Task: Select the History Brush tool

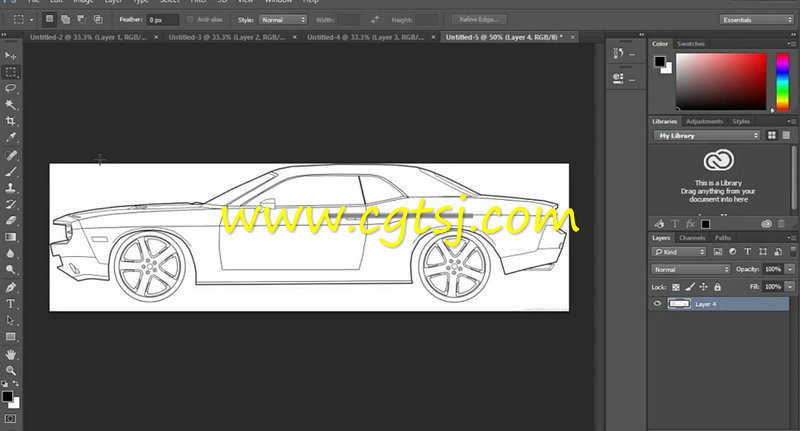Action: tap(10, 204)
